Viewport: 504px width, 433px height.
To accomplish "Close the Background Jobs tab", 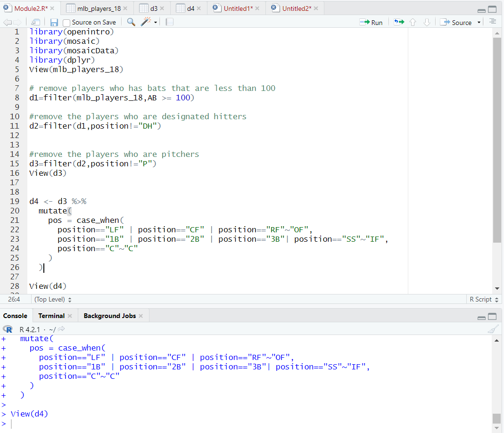I will (141, 316).
